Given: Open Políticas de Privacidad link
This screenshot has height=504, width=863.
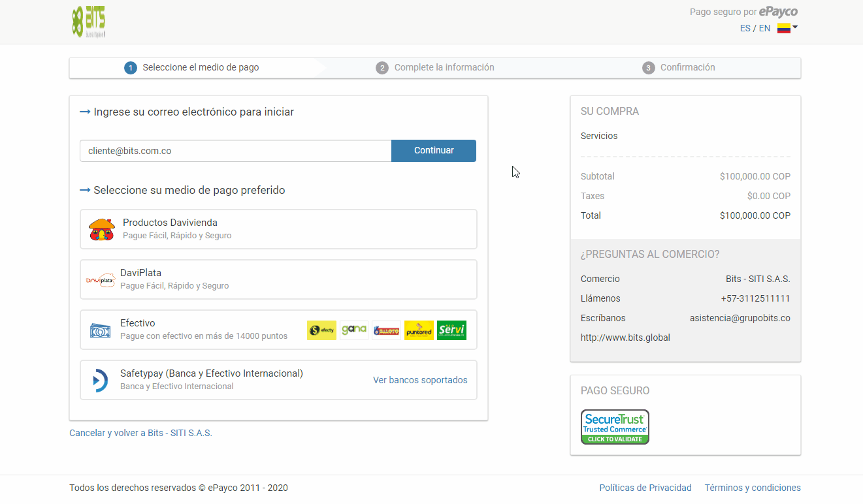Looking at the screenshot, I should pos(645,488).
